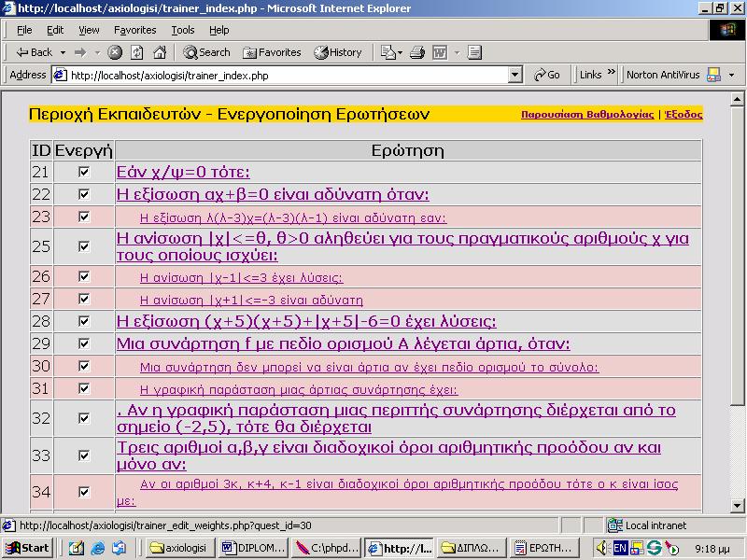Open the View menu
747x560 pixels.
click(89, 30)
